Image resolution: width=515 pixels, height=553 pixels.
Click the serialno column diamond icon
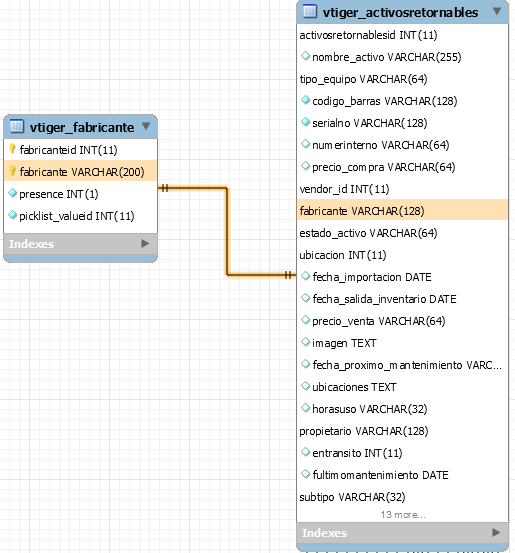point(305,122)
